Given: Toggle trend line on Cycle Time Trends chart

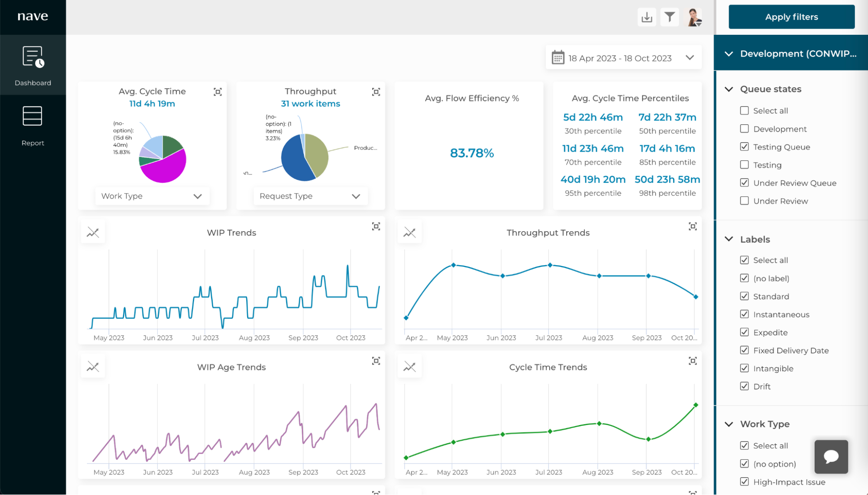Looking at the screenshot, I should click(x=409, y=367).
